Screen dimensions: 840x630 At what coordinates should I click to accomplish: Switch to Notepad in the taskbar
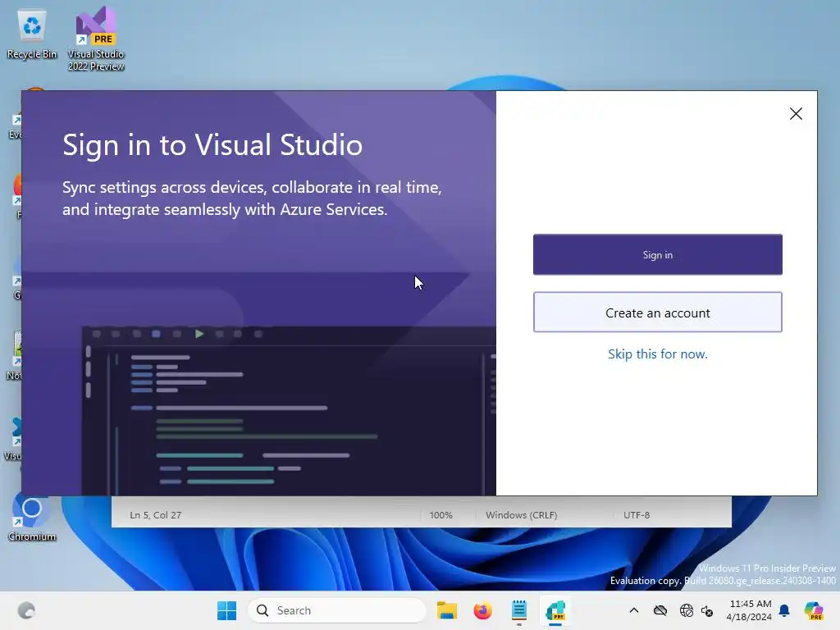coord(518,610)
